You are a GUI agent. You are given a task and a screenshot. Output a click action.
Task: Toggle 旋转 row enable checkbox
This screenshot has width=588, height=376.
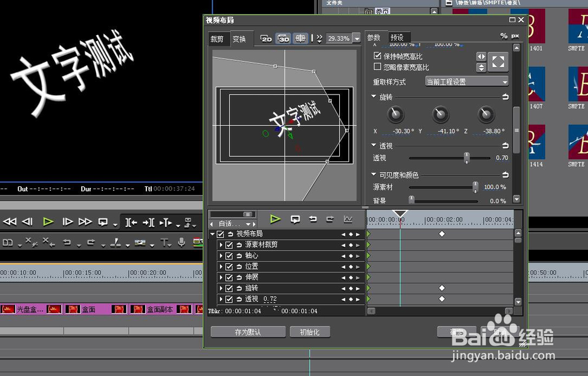[x=229, y=288]
